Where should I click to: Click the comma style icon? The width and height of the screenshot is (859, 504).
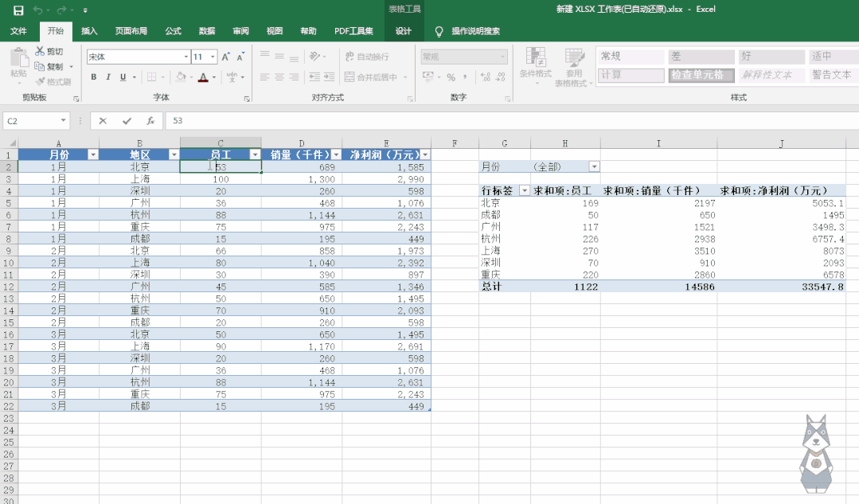click(465, 77)
